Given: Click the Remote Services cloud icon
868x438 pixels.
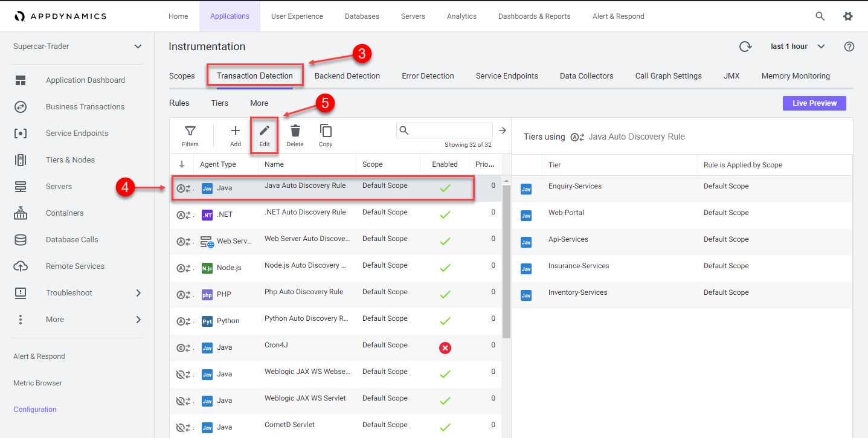Looking at the screenshot, I should coord(21,266).
